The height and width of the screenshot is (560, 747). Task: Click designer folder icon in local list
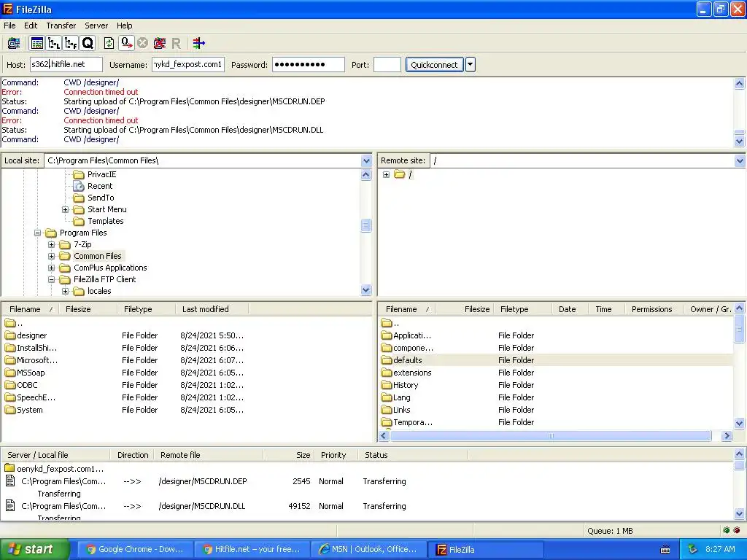click(x=10, y=335)
